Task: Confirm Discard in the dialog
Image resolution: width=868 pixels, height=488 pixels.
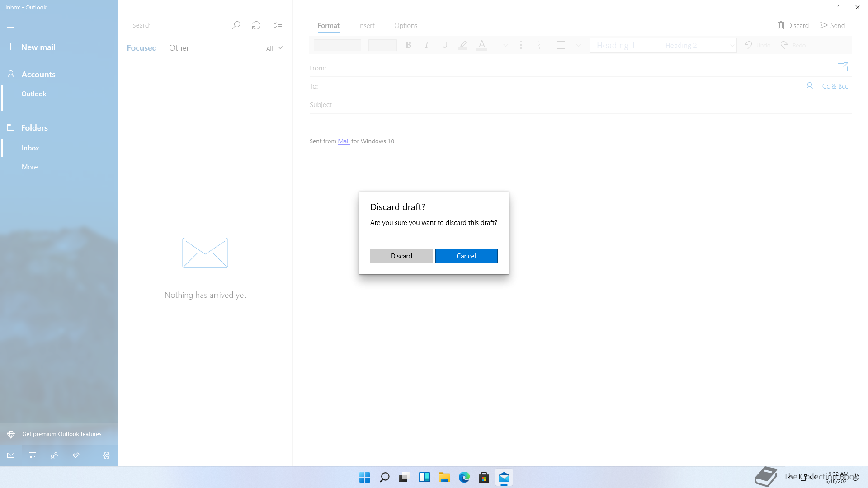Action: pos(401,256)
